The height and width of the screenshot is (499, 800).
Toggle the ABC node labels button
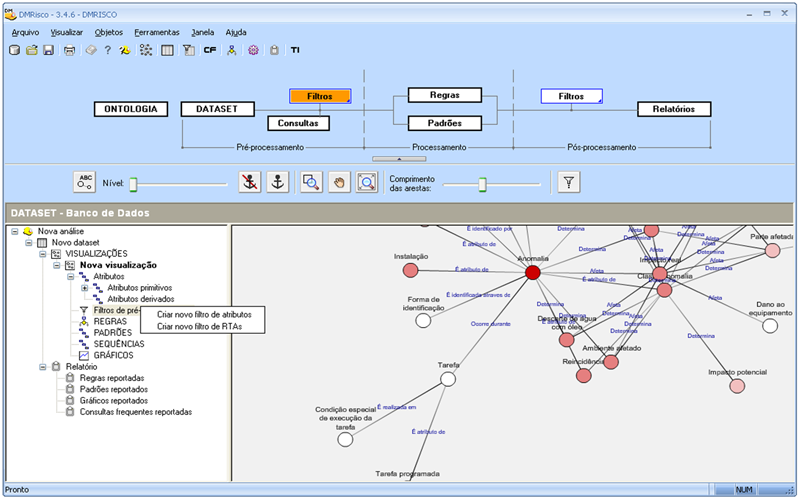pyautogui.click(x=84, y=182)
